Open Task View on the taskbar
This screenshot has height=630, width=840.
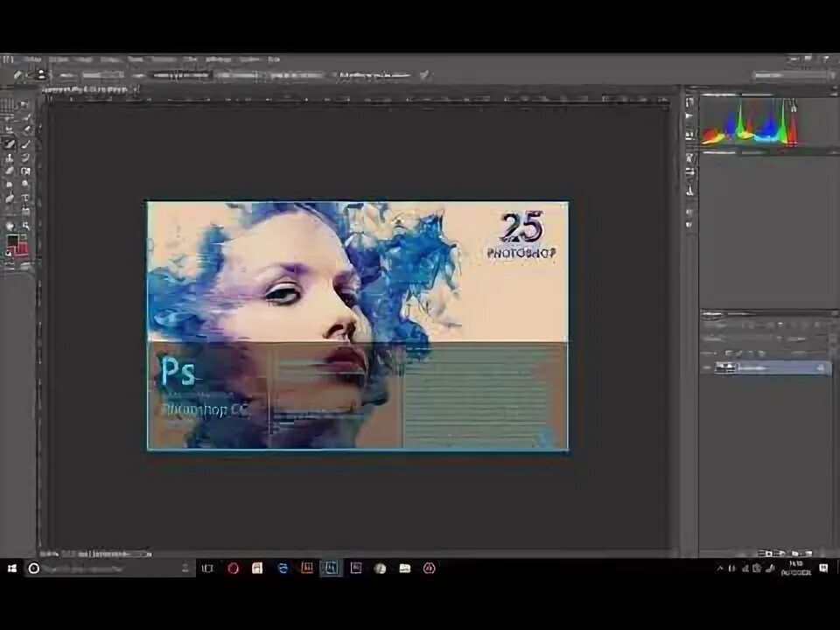207,569
